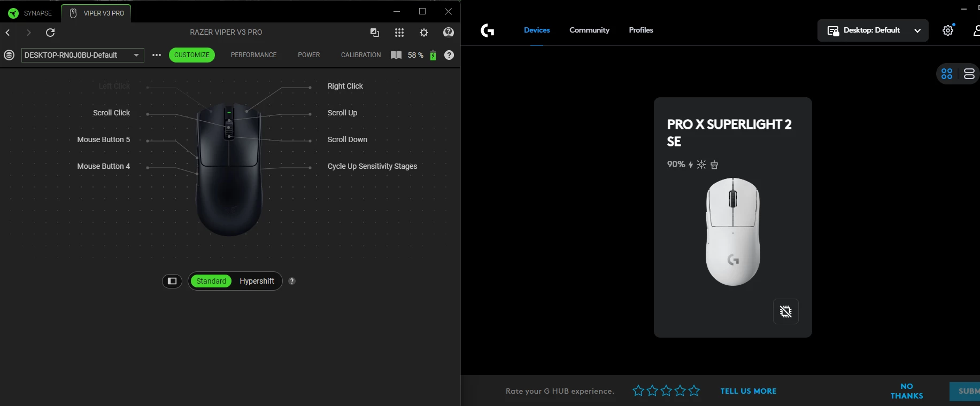Toggle the Razer sidebar view icon
The height and width of the screenshot is (406, 980).
tap(172, 281)
